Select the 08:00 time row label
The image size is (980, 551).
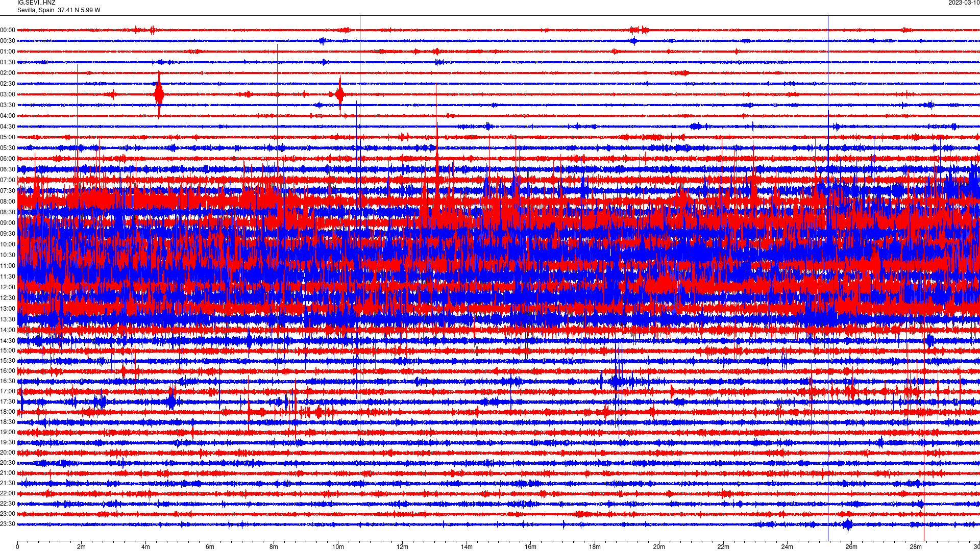coord(8,202)
